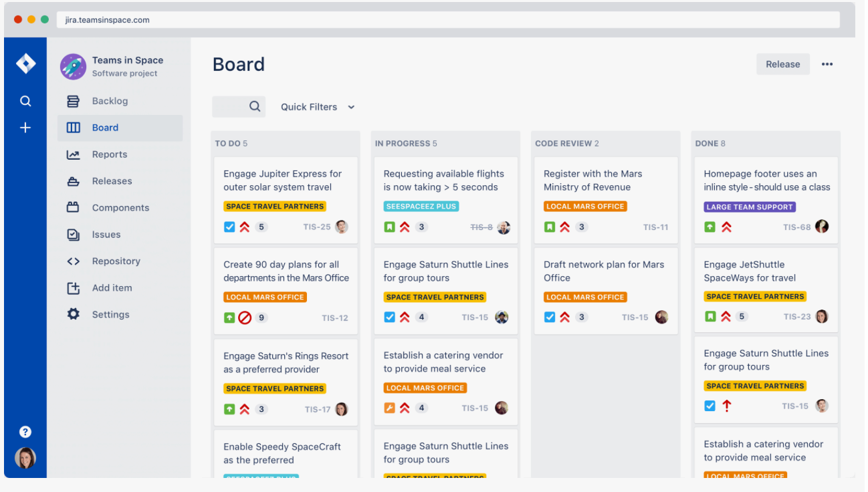Click the Repository code brackets icon
Screen dimensions: 868x492
(74, 261)
